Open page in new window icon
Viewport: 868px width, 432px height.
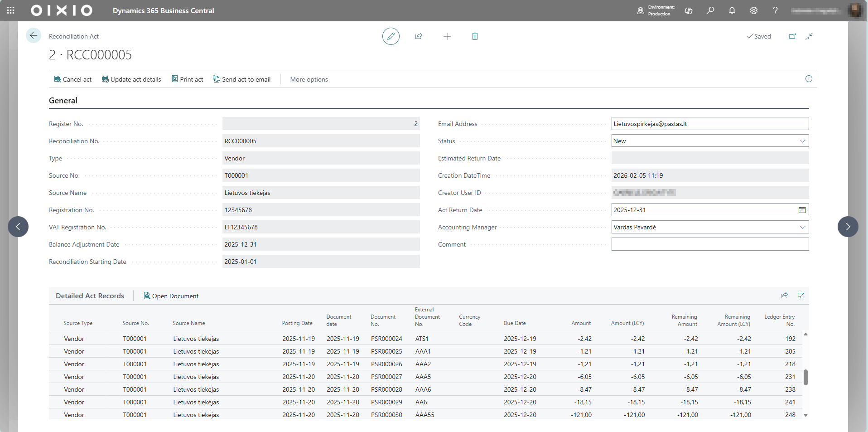pyautogui.click(x=792, y=36)
